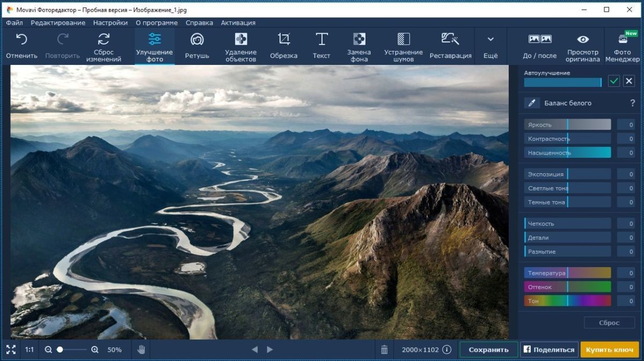Viewport: 644px width, 361px height.
Task: Open the Редактирование menu
Action: (x=58, y=23)
